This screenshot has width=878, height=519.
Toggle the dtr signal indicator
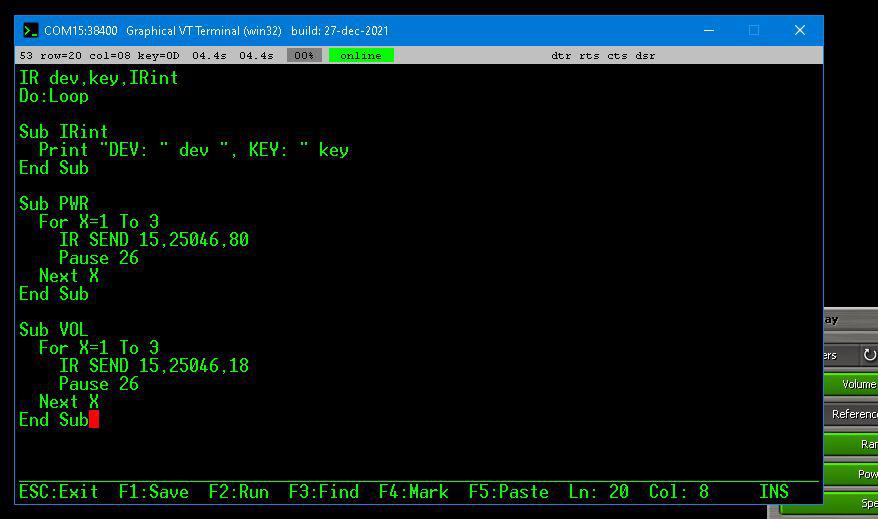pos(561,56)
